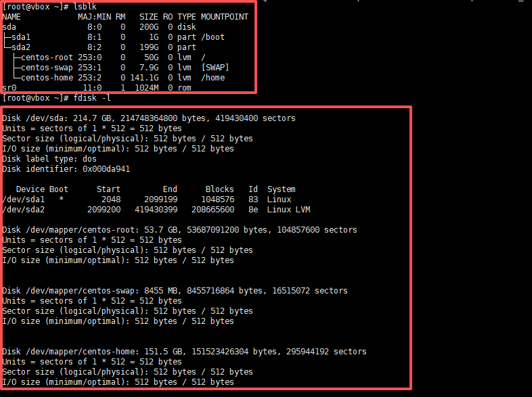532x397 pixels.
Task: Click '295944192 sectors' text
Action: point(326,352)
